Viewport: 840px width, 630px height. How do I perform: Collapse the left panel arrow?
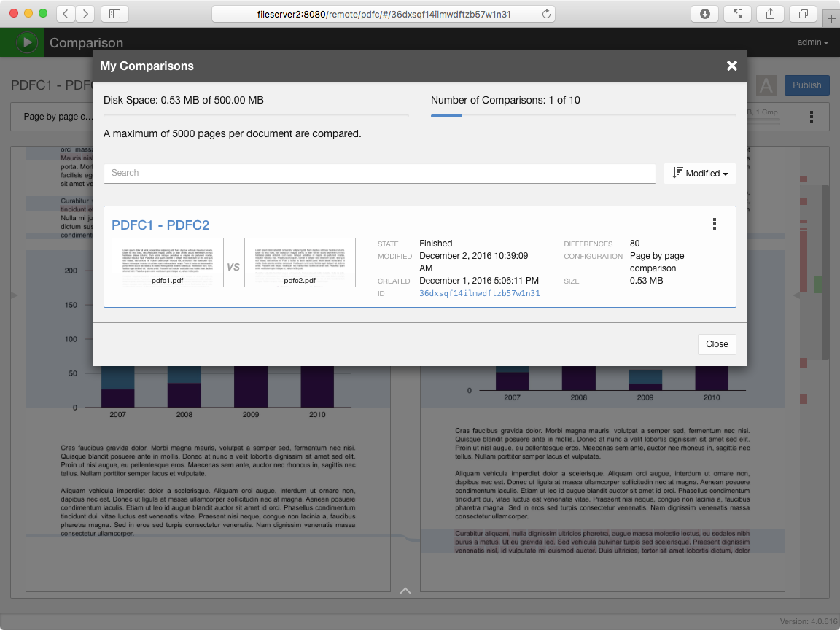pos(14,295)
